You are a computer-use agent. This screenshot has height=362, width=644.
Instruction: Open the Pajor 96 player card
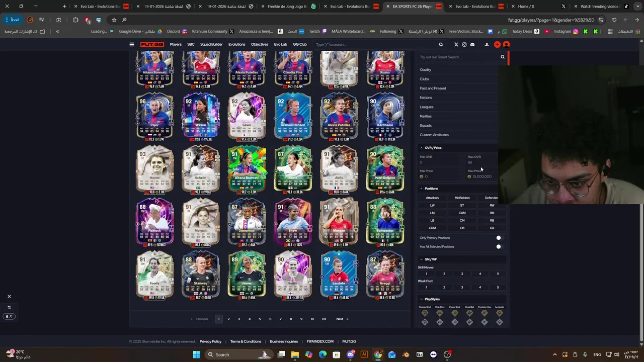click(x=154, y=117)
